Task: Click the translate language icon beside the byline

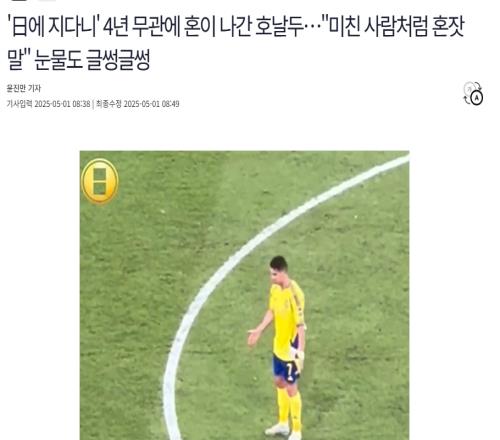Action: click(474, 93)
